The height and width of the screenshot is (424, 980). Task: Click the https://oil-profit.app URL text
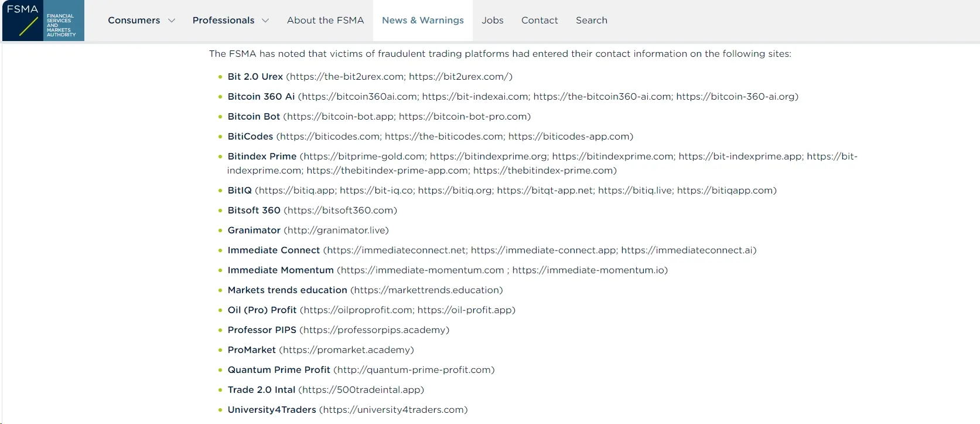(x=465, y=310)
